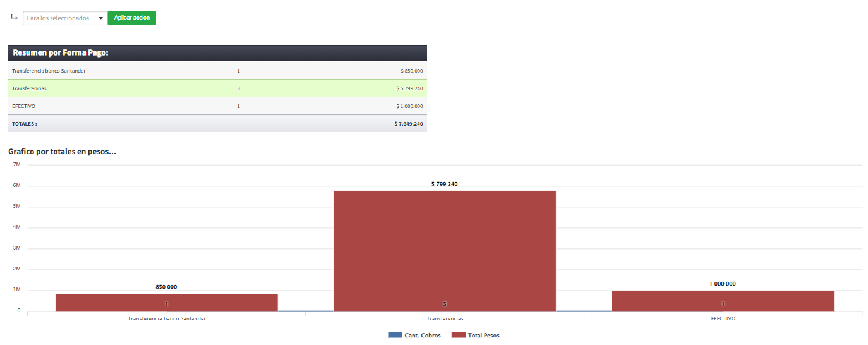Click the red Transferencia banco Santander bar
The image size is (868, 345).
[x=166, y=302]
